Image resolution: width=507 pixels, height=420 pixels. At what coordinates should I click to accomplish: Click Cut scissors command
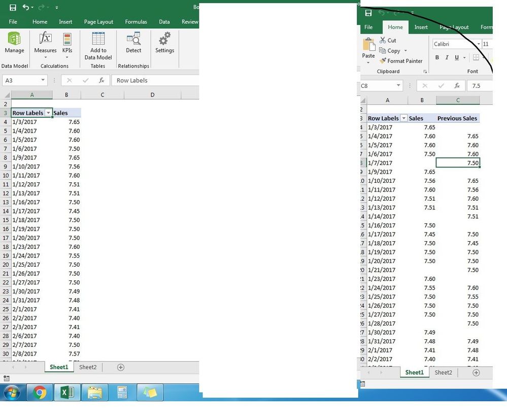coord(388,40)
